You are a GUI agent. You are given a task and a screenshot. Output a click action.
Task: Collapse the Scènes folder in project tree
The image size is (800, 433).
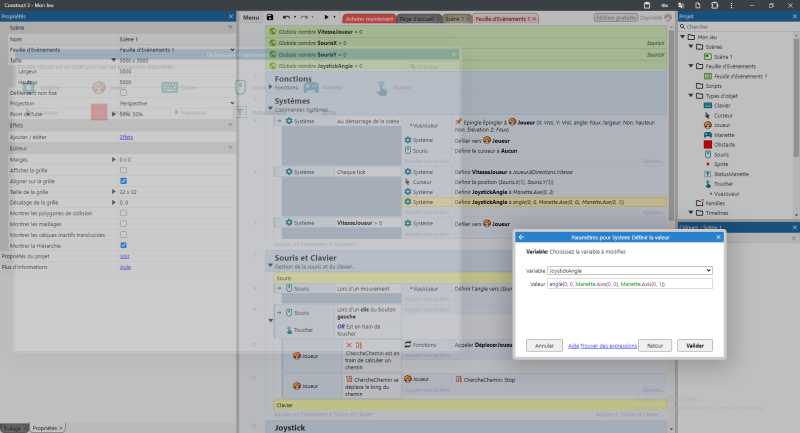(691, 46)
